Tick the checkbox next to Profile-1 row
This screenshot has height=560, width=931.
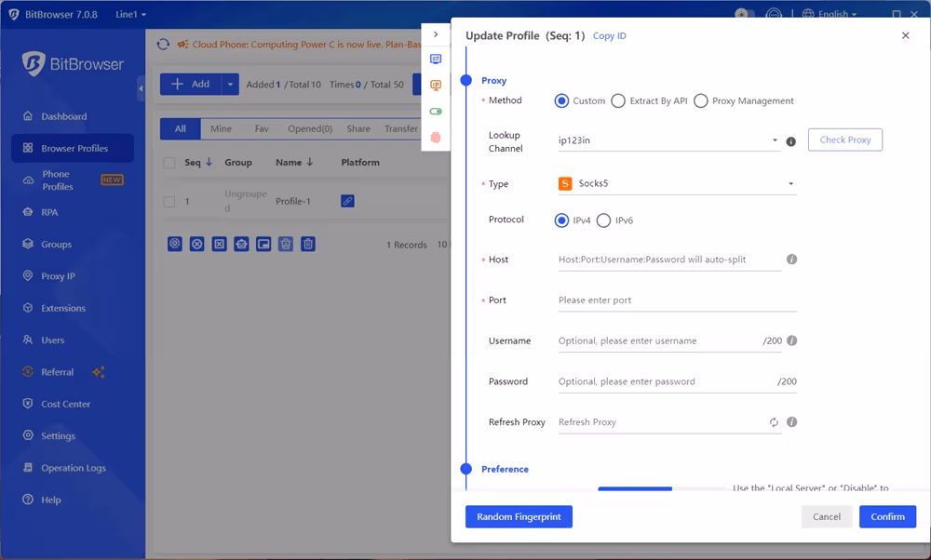[x=171, y=200]
